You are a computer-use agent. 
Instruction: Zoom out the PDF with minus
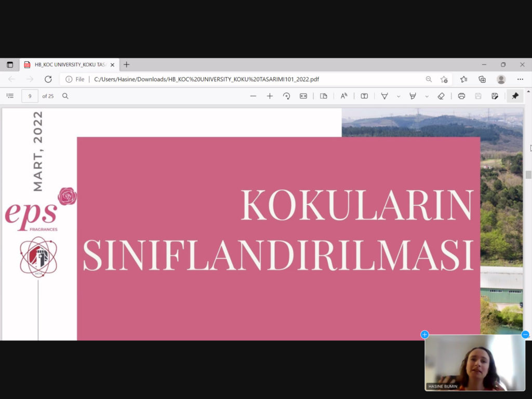(x=253, y=96)
